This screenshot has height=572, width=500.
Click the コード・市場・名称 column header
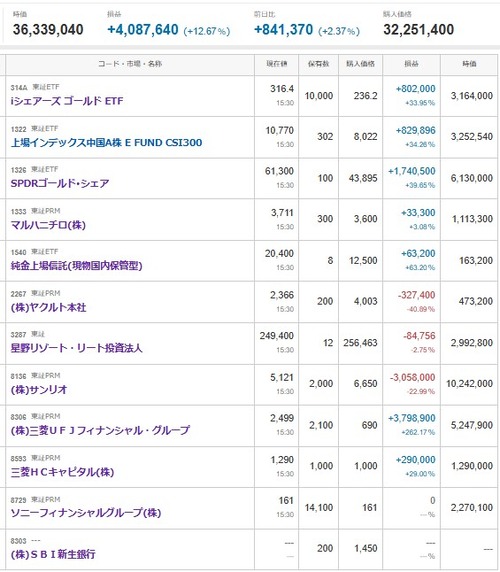tap(130, 64)
